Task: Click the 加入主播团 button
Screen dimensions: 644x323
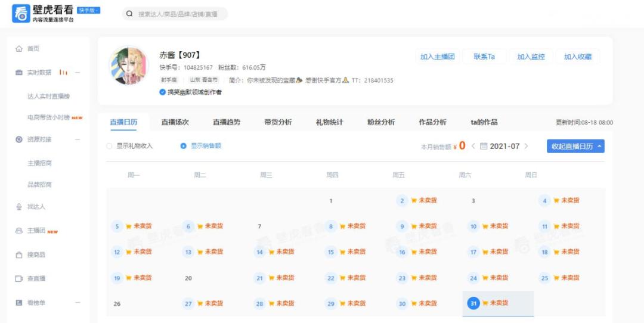Action: [x=438, y=57]
